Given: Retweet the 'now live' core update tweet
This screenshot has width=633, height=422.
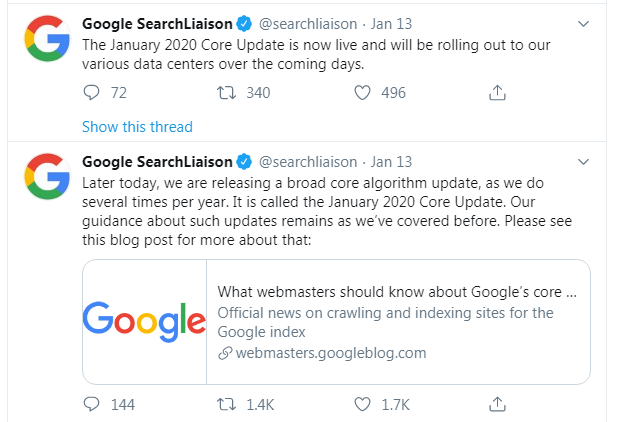Looking at the screenshot, I should click(227, 93).
